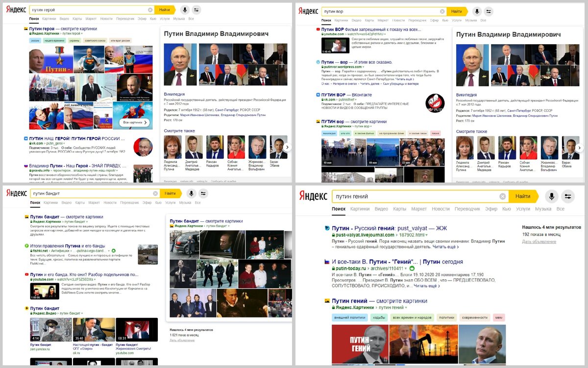Click the green Turbo badge on the fishki.net result
Viewport: 588px width, 368px height.
pyautogui.click(x=113, y=250)
